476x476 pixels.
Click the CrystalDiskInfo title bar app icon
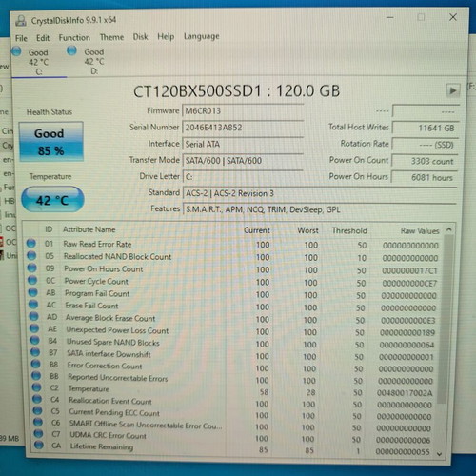(x=21, y=21)
